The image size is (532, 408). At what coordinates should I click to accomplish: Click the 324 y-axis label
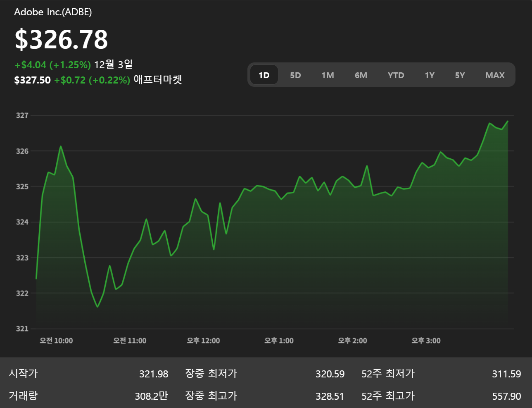22,222
